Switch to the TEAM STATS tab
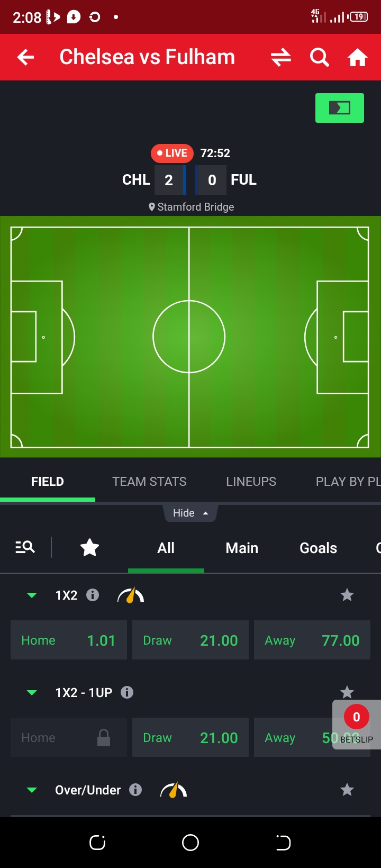This screenshot has width=381, height=868. point(149,482)
